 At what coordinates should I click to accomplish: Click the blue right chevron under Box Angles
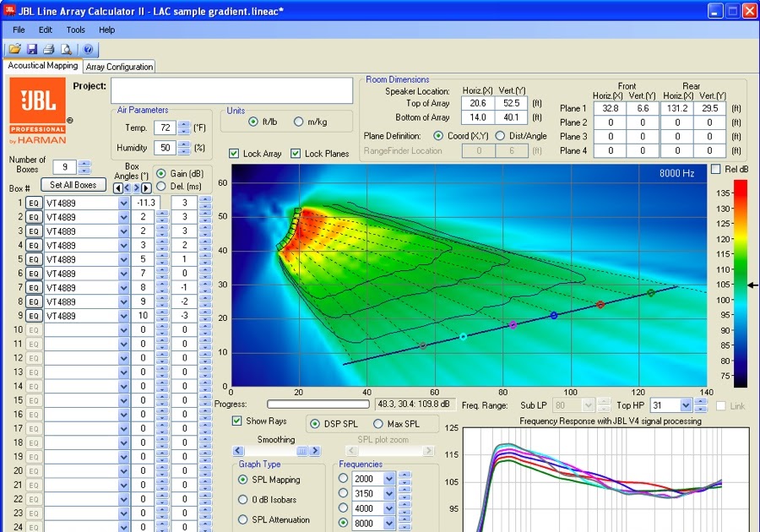pos(137,188)
